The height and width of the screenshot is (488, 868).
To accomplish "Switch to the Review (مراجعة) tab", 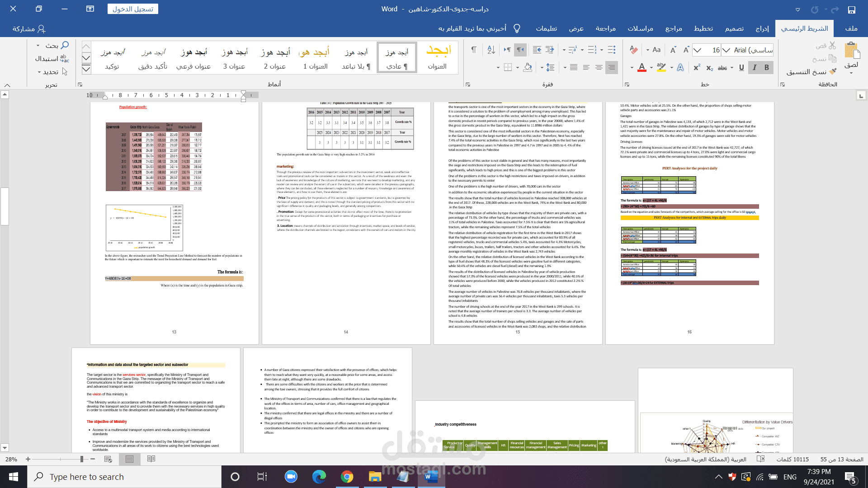I will (x=605, y=28).
